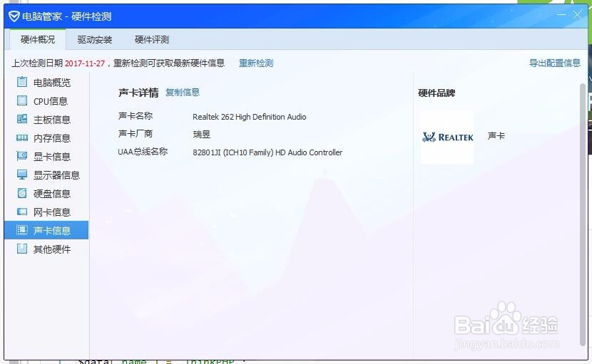Select CPU信息 in the sidebar
Screen dimensions: 592x364
pos(46,100)
